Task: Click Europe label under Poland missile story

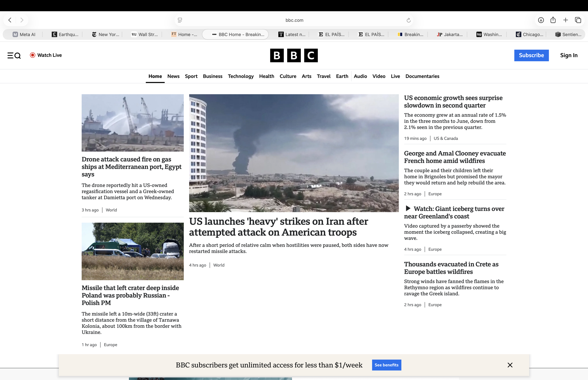Action: point(110,345)
